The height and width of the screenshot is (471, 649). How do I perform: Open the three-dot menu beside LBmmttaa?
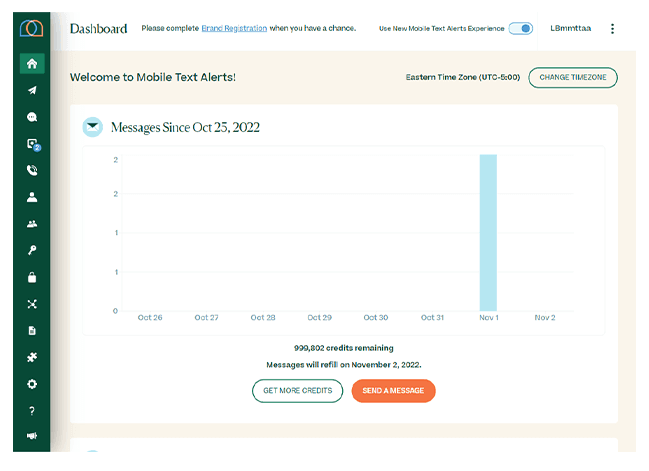pyautogui.click(x=612, y=28)
